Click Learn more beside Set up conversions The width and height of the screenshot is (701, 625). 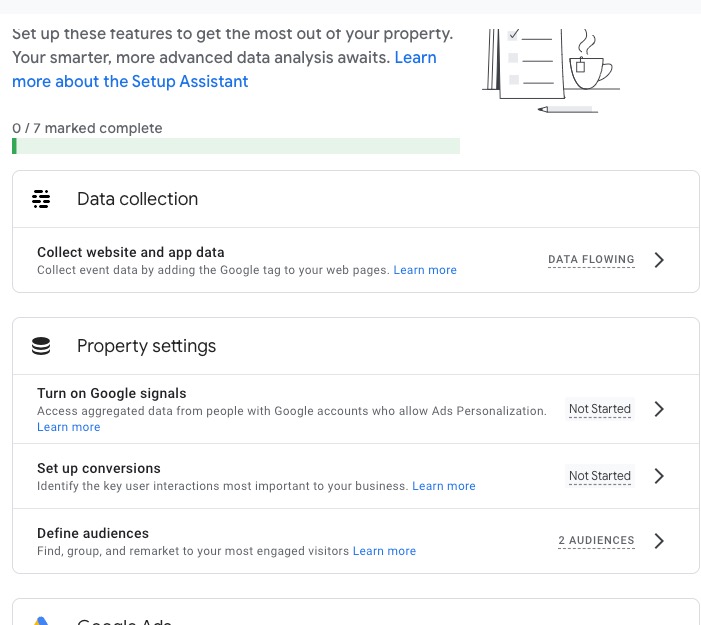click(444, 486)
